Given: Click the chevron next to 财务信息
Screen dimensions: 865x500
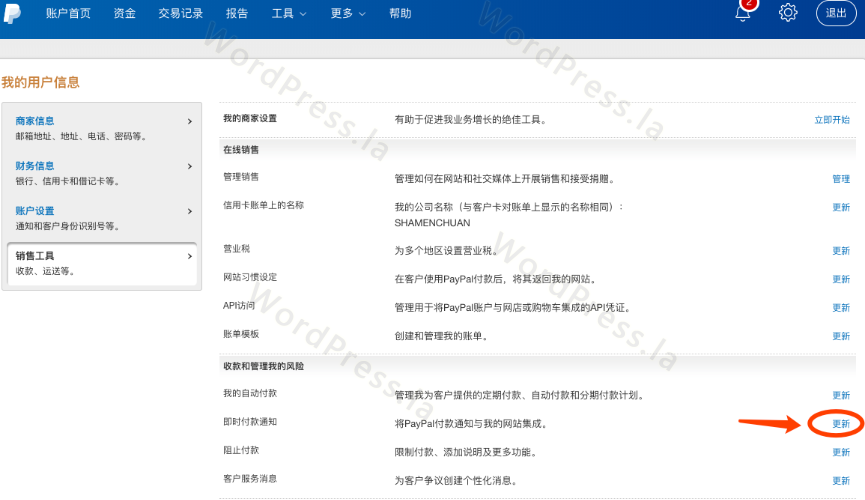Looking at the screenshot, I should (190, 166).
